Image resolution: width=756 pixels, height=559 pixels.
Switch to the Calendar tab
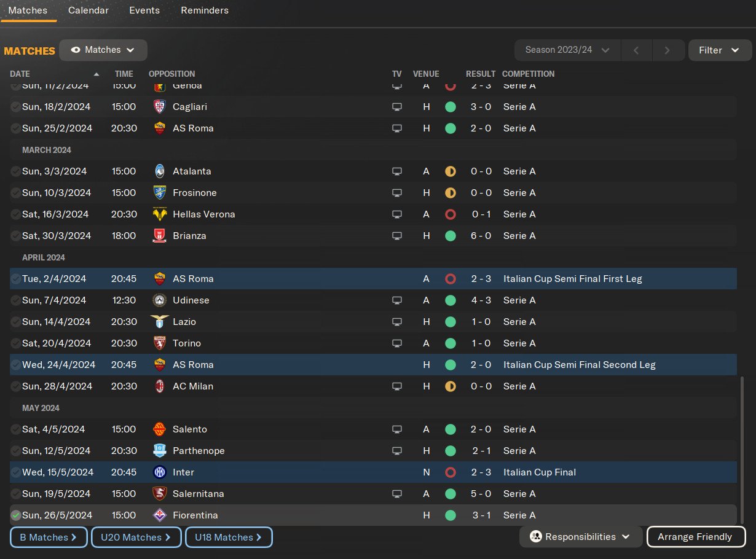coord(89,10)
